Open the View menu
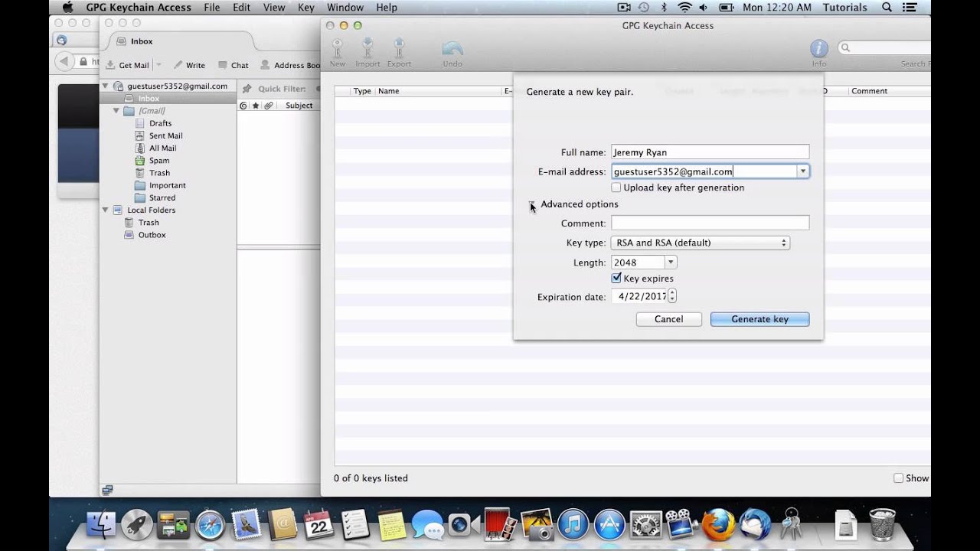The width and height of the screenshot is (980, 551). pyautogui.click(x=274, y=8)
